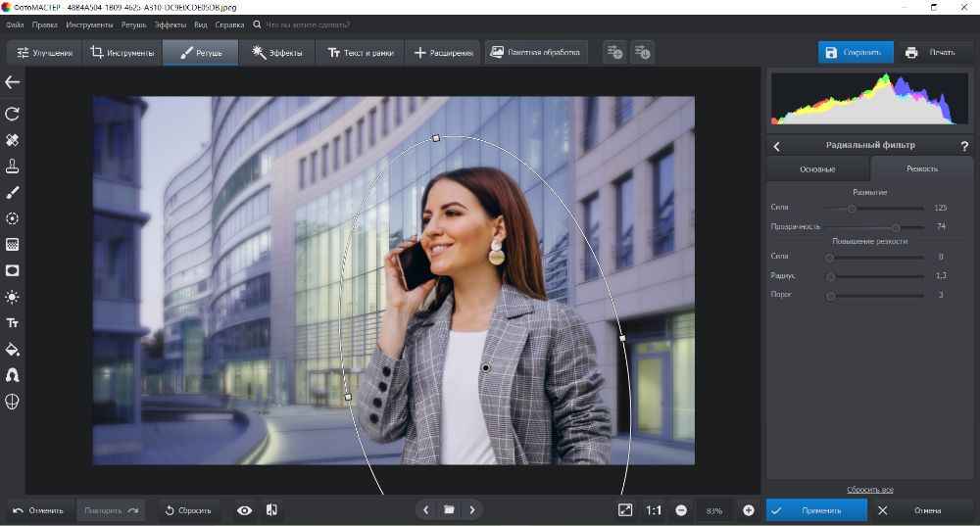The height and width of the screenshot is (526, 980).
Task: Switch to the Основные tab
Action: [817, 168]
